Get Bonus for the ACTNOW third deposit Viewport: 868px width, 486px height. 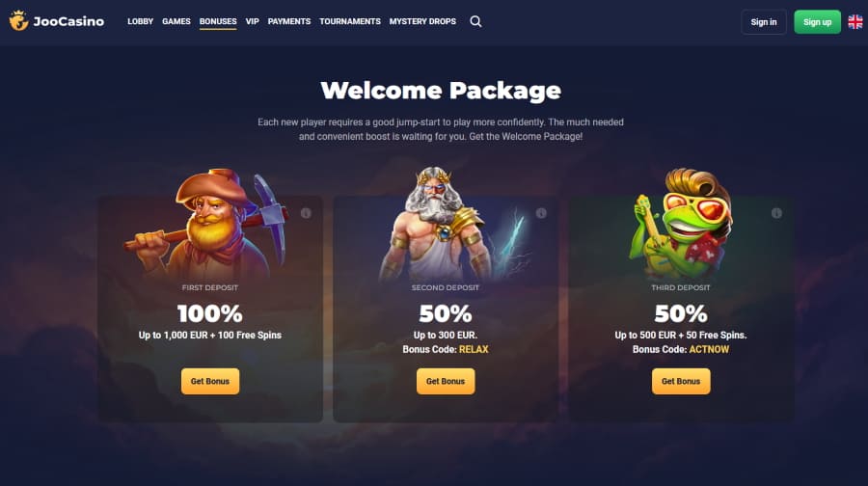click(681, 382)
